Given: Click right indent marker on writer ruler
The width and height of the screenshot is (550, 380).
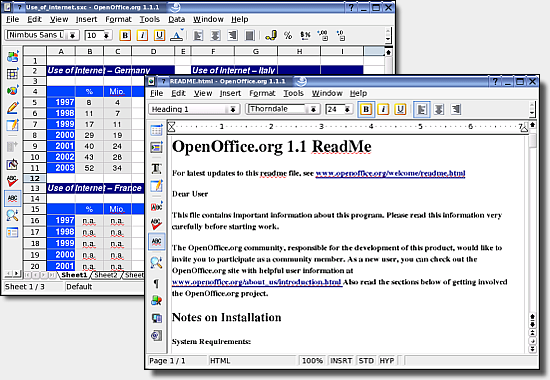Looking at the screenshot, I should (524, 128).
